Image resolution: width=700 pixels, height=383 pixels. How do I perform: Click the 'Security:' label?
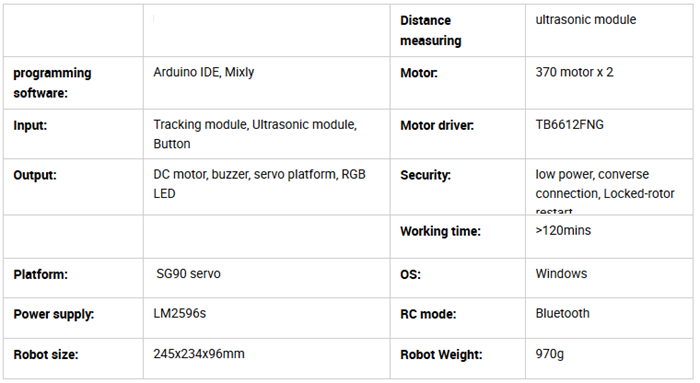click(425, 175)
